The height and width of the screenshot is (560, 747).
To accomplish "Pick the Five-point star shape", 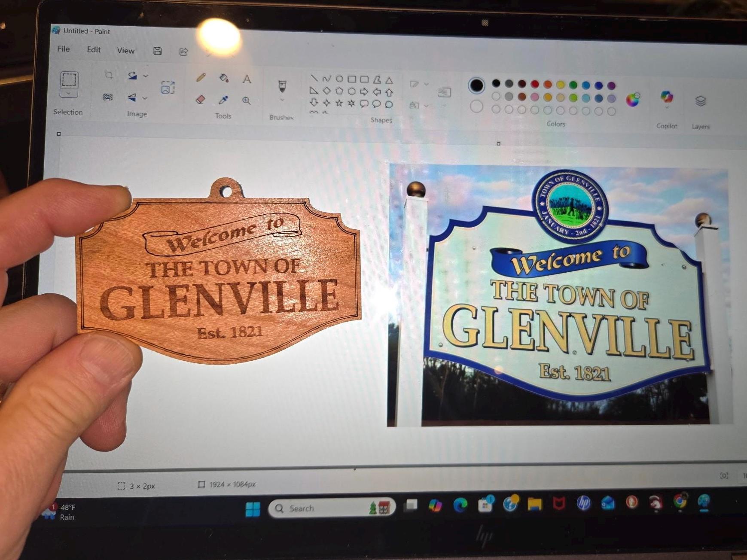I will coord(339,103).
